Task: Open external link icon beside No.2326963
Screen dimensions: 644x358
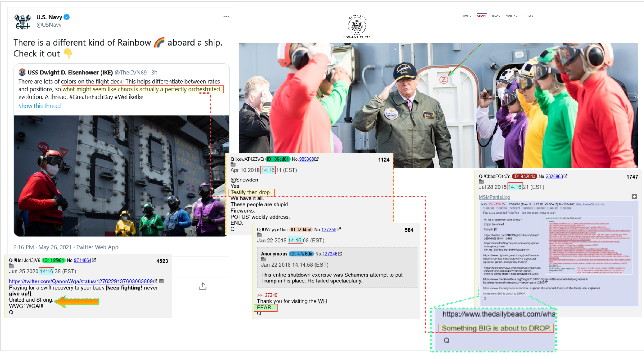Action: 566,176
